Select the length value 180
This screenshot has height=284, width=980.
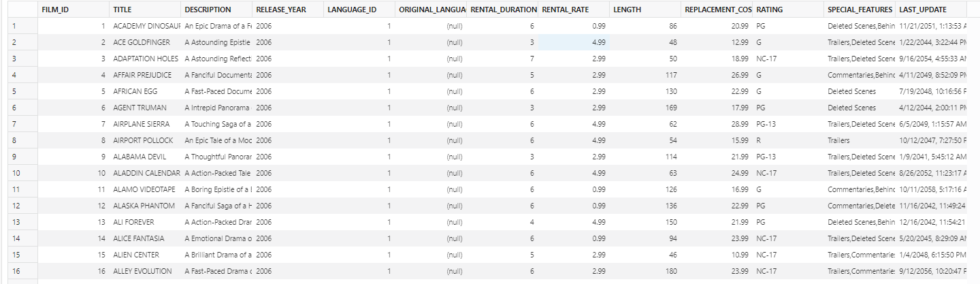click(644, 271)
